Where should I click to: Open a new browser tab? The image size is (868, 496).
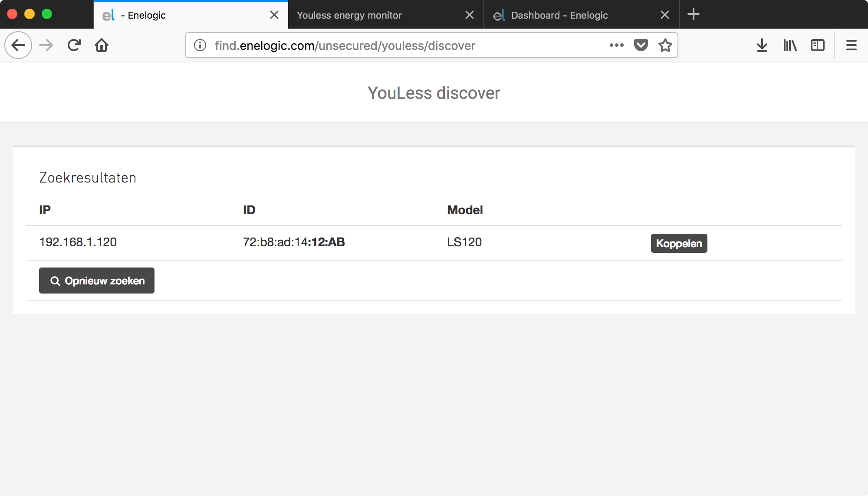(694, 14)
